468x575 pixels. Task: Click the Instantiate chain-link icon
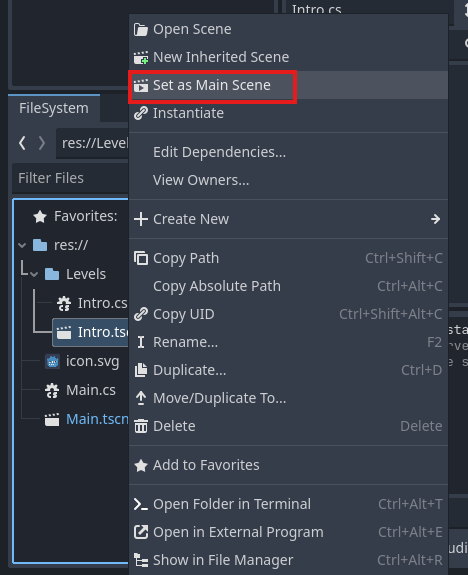click(x=141, y=113)
